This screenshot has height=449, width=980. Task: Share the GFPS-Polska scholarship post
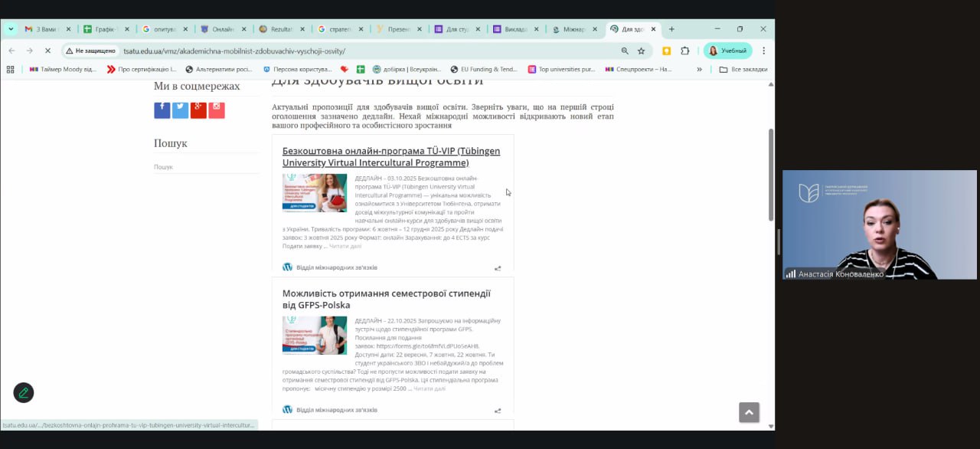click(x=498, y=411)
